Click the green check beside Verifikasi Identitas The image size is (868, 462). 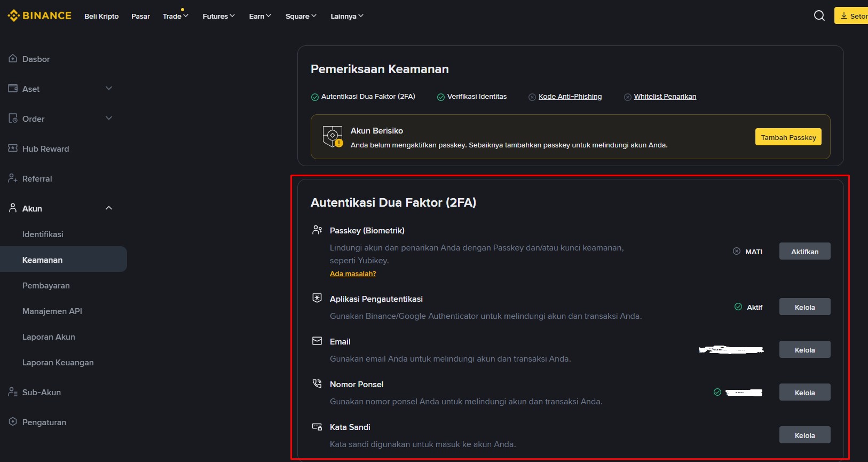(x=441, y=97)
